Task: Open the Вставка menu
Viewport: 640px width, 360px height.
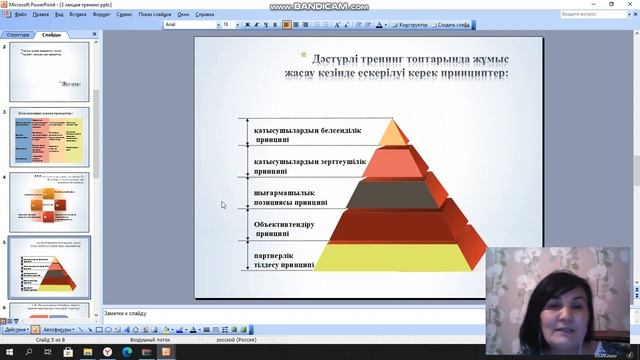Action: click(x=78, y=14)
